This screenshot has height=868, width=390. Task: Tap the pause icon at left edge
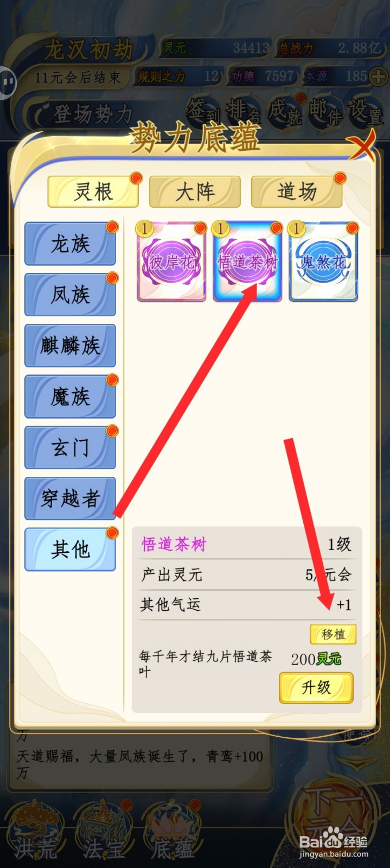(8, 82)
